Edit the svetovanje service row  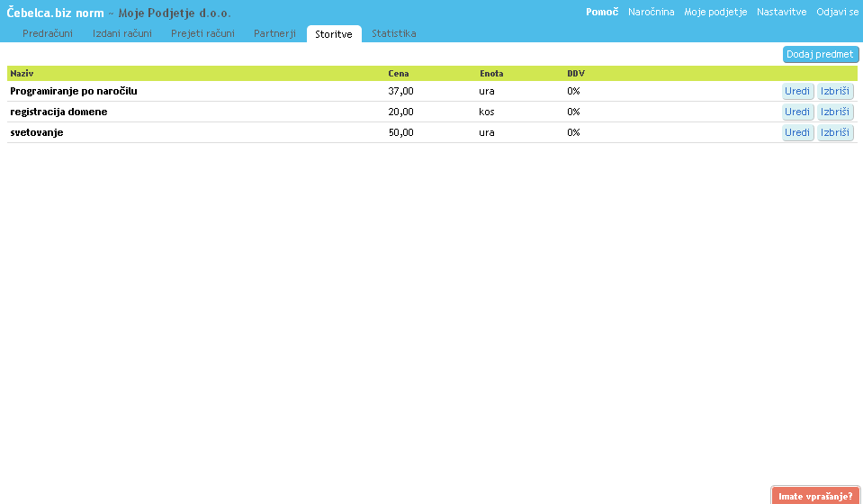pyautogui.click(x=797, y=132)
